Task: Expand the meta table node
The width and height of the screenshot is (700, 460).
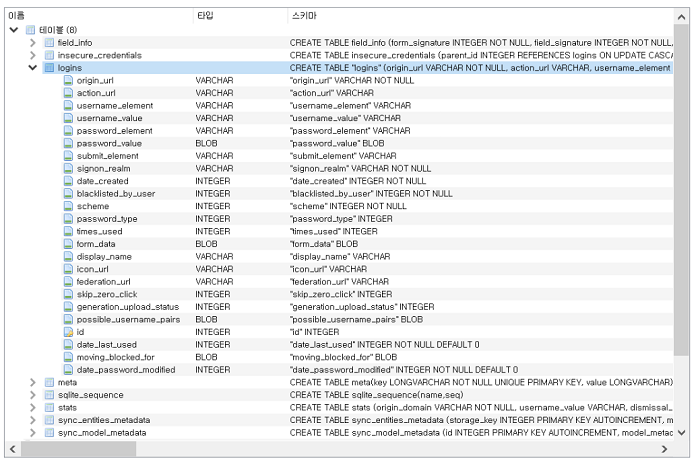Action: tap(33, 383)
